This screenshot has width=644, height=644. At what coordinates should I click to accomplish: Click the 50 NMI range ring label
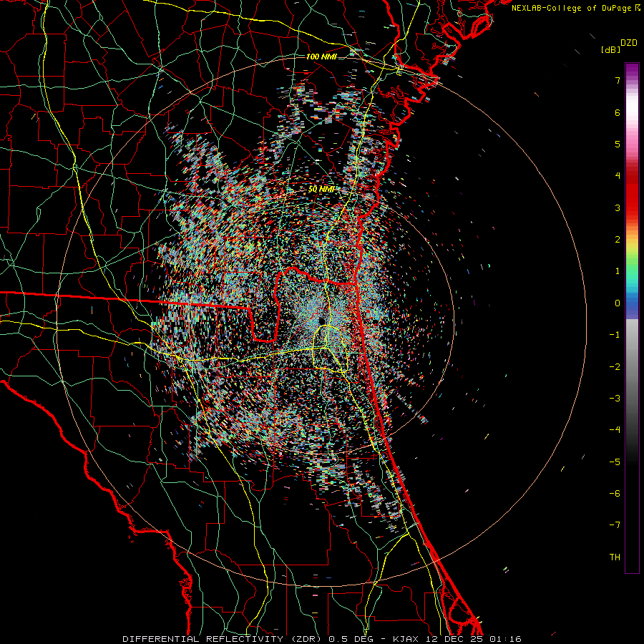[x=321, y=190]
